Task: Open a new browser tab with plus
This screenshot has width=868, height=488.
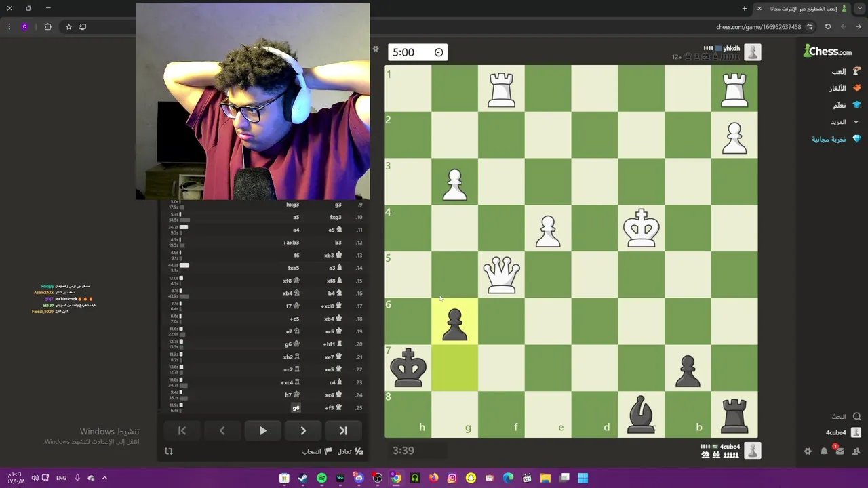Action: [745, 9]
